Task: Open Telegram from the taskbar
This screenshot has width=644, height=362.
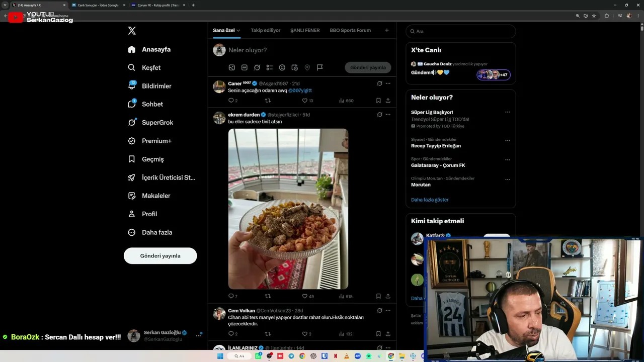Action: [x=291, y=356]
